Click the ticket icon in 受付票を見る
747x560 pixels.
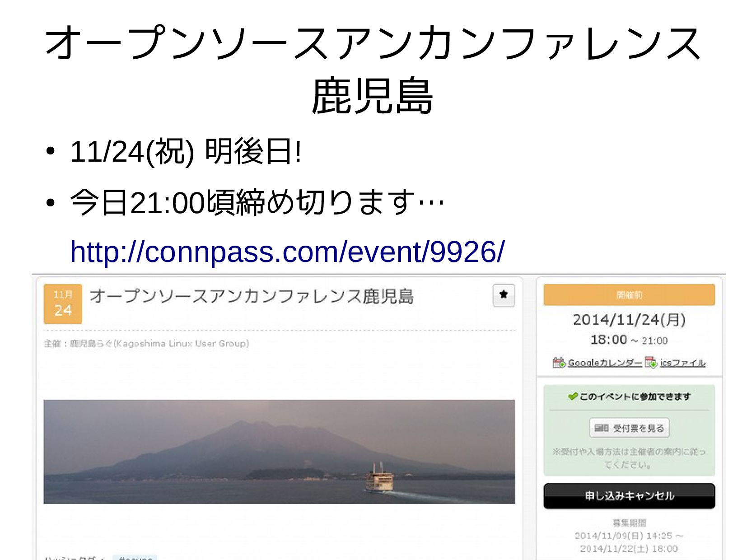point(602,428)
